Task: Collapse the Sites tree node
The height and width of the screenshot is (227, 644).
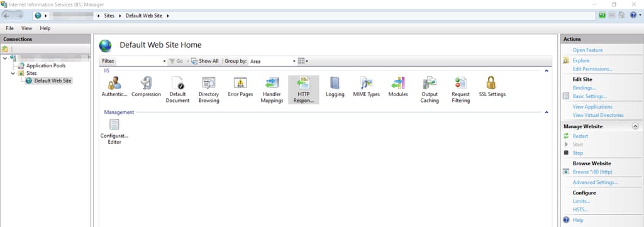Action: pyautogui.click(x=13, y=73)
